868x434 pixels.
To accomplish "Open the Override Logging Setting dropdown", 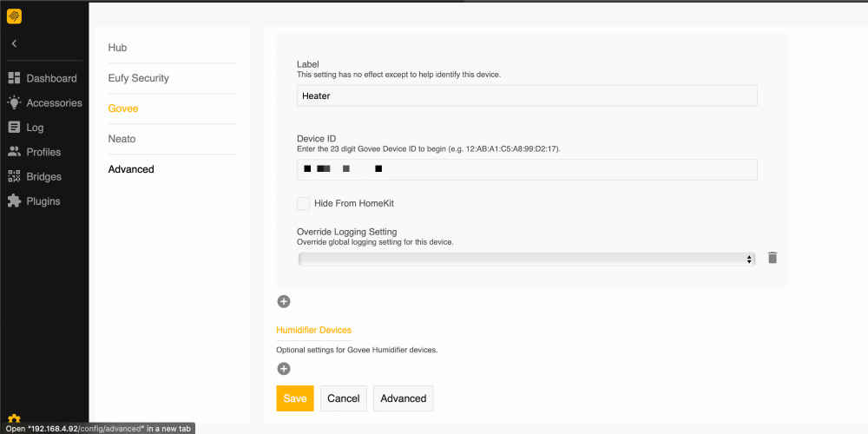I will click(526, 259).
